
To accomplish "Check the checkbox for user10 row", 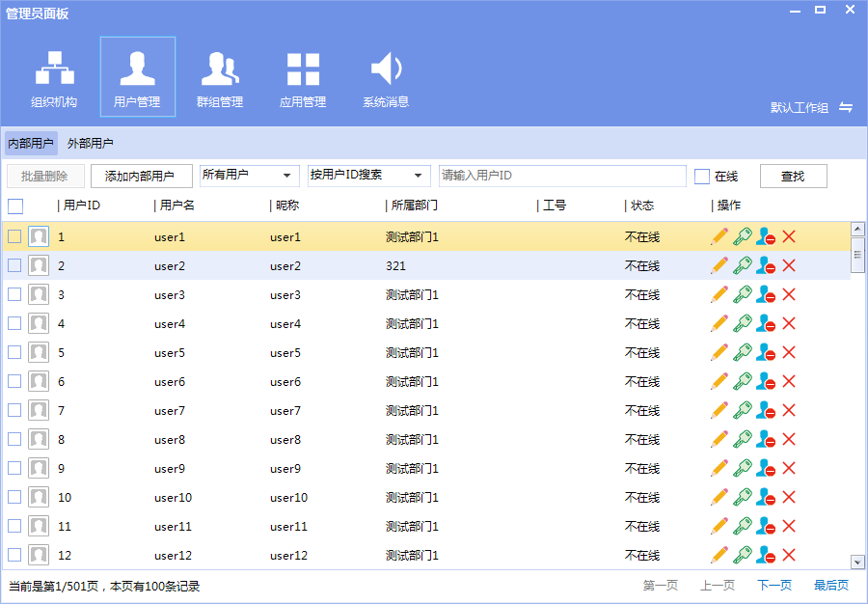I will [14, 497].
